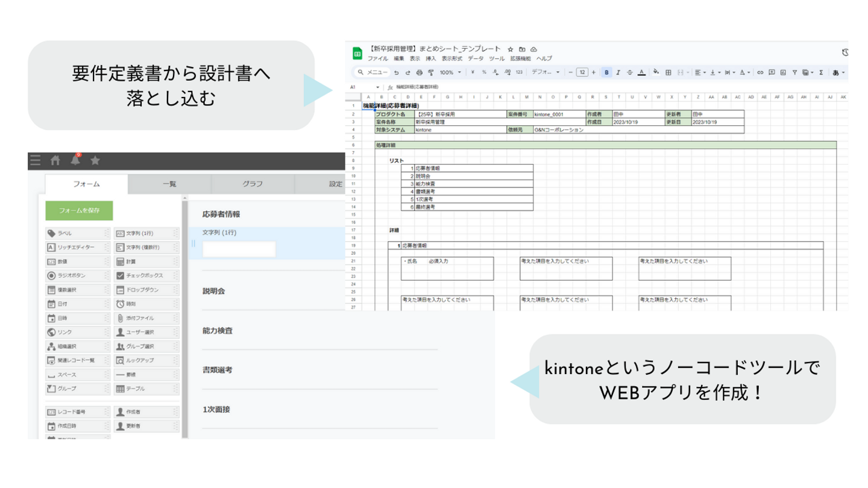
Task: Toggle bold in Sheets toolbar
Action: 606,72
